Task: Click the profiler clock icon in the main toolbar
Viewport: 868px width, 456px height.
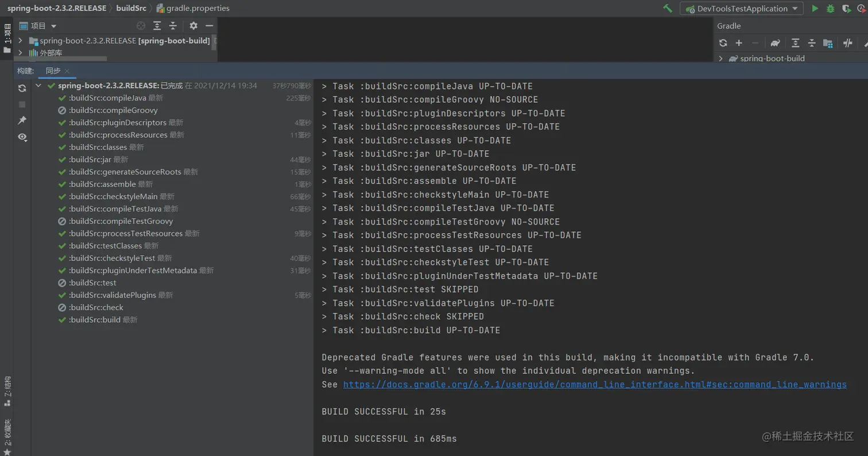Action: (x=862, y=9)
